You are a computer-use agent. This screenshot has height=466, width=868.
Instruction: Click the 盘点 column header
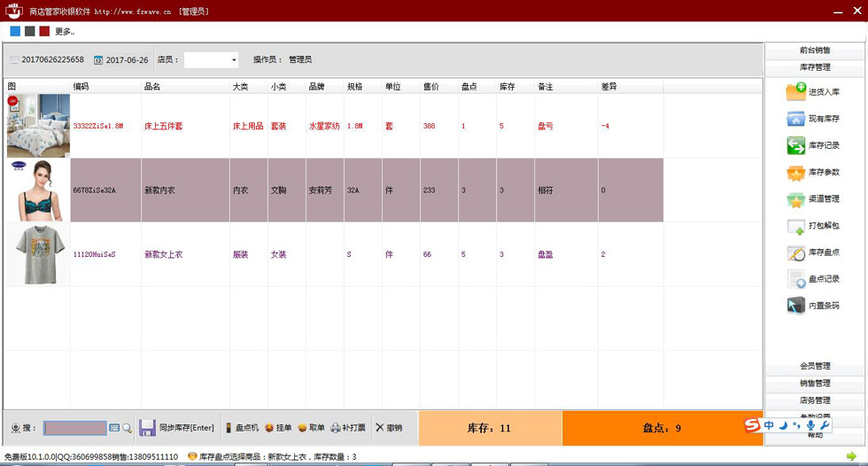(x=477, y=86)
